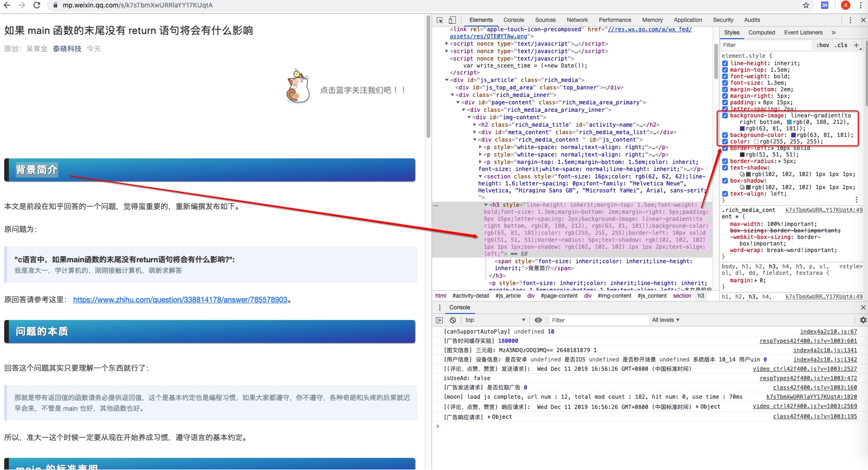Uncheck the margin-bottom 2em property
The image size is (868, 470).
(725, 89)
